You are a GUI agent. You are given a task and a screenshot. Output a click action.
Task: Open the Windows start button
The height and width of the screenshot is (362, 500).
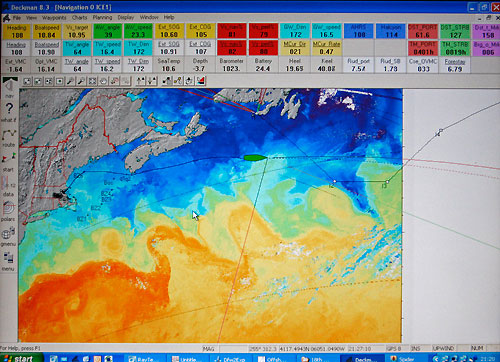tap(21, 358)
